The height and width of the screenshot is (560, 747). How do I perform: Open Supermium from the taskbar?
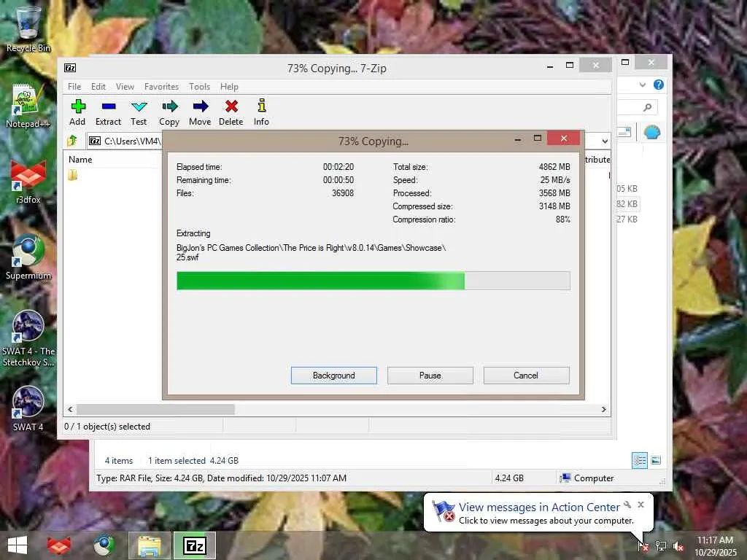[x=104, y=545]
